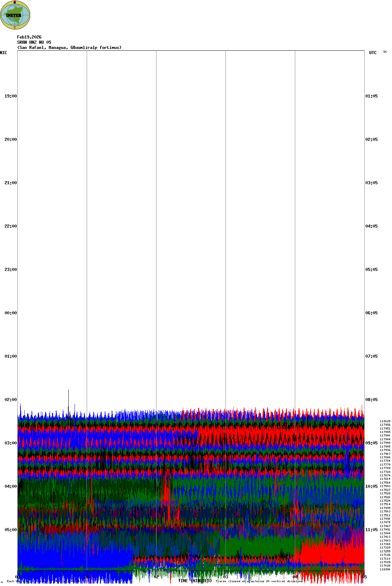Click the traces clipped note at bottom

tap(259, 581)
